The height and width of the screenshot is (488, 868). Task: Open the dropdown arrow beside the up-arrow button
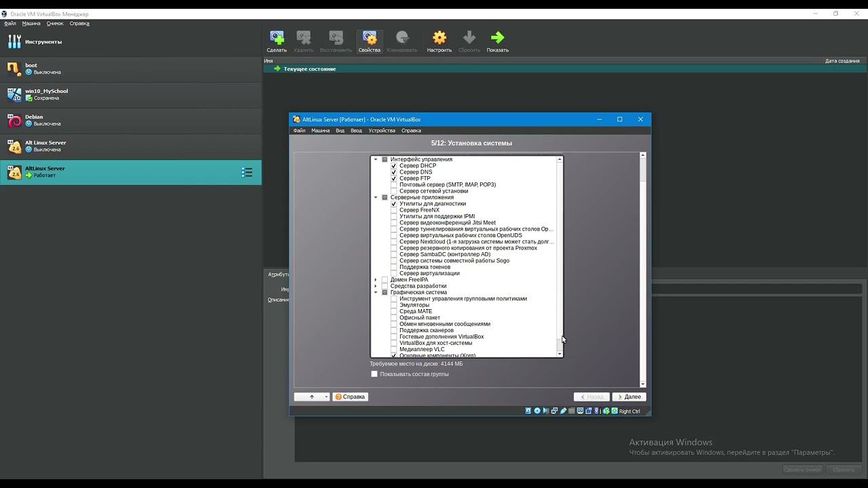click(x=326, y=397)
